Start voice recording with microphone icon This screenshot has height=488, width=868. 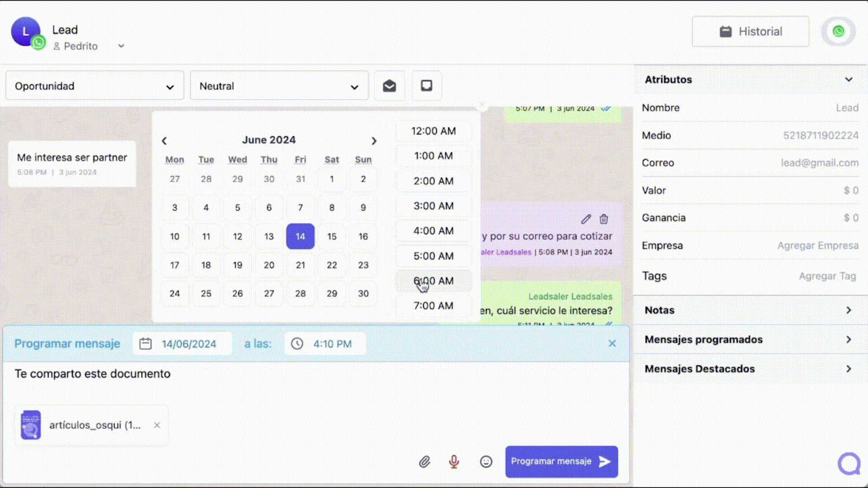click(x=454, y=461)
